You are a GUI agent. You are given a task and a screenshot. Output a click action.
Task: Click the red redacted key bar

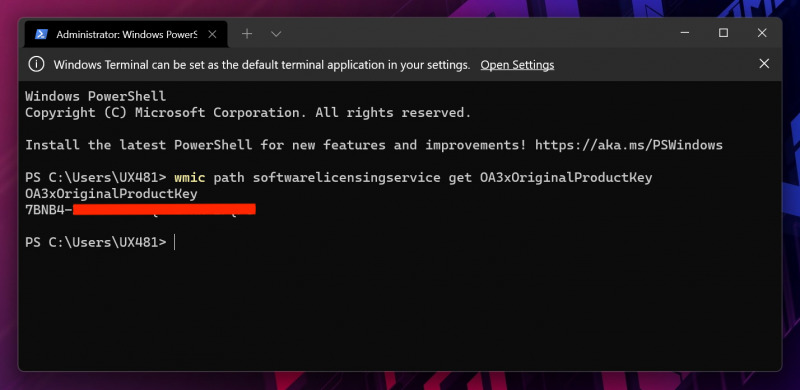[x=164, y=209]
